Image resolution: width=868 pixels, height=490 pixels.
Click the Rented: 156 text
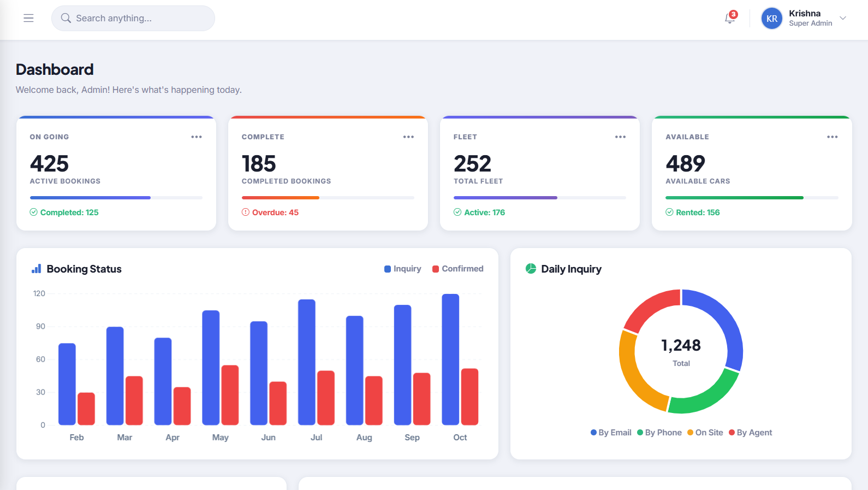(698, 212)
